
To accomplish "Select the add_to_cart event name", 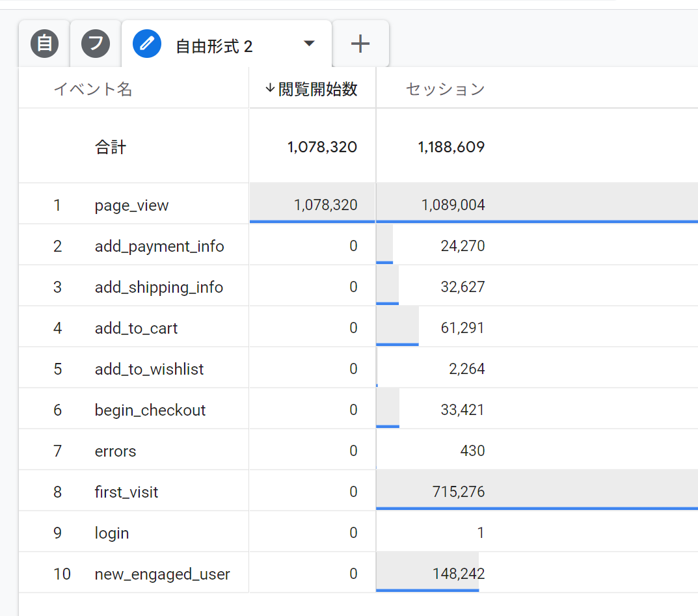I will tap(136, 328).
